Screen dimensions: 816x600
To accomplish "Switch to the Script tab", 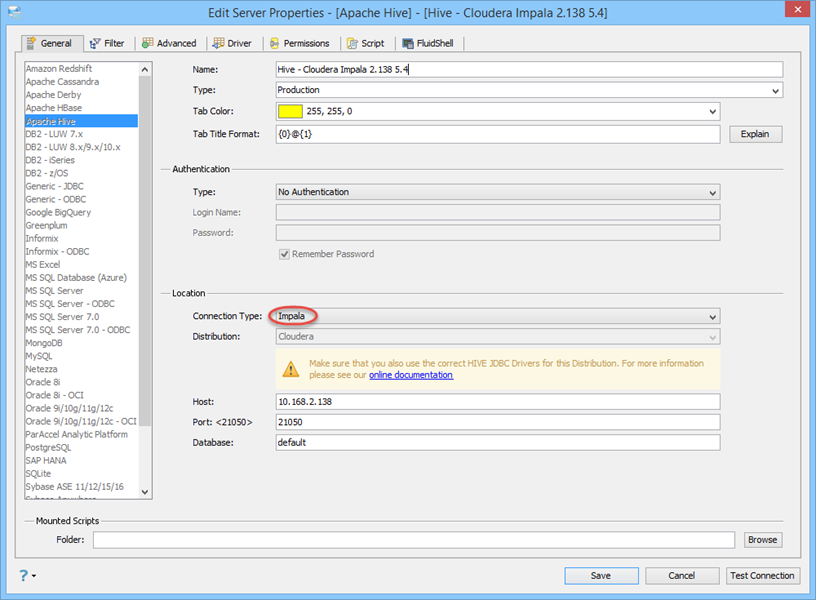I will pyautogui.click(x=366, y=43).
